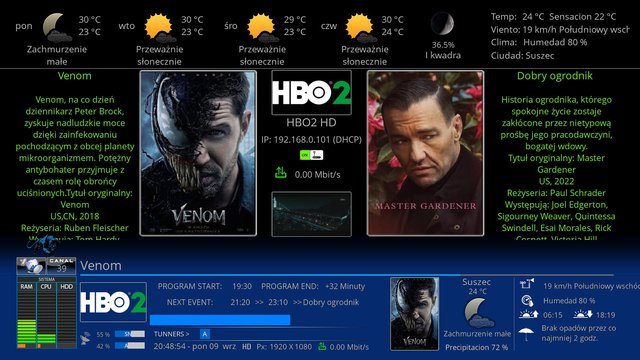Click the small Venom poster in infobar
640x360 pixels.
tap(415, 314)
